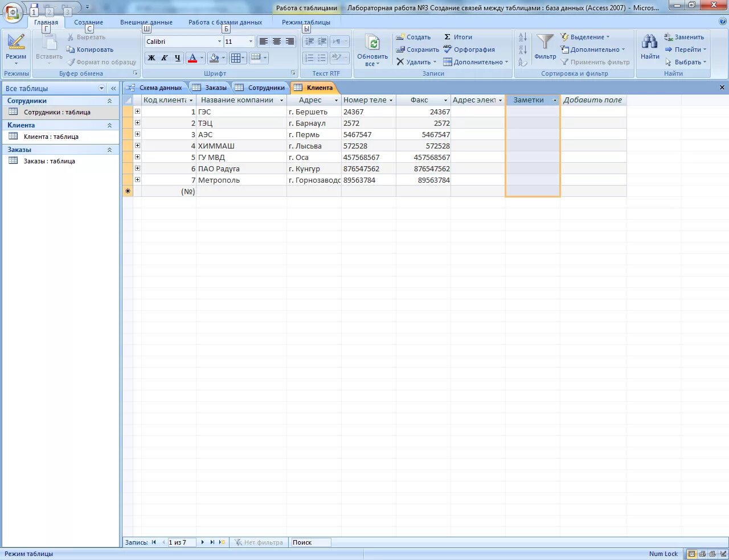The image size is (729, 560).
Task: Toggle underline Ч formatting
Action: click(177, 57)
